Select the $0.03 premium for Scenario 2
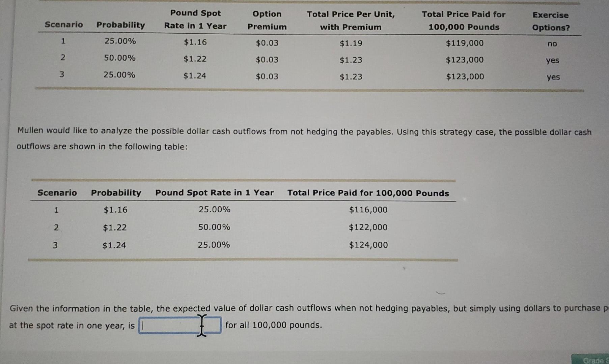This screenshot has width=609, height=364. click(x=267, y=60)
